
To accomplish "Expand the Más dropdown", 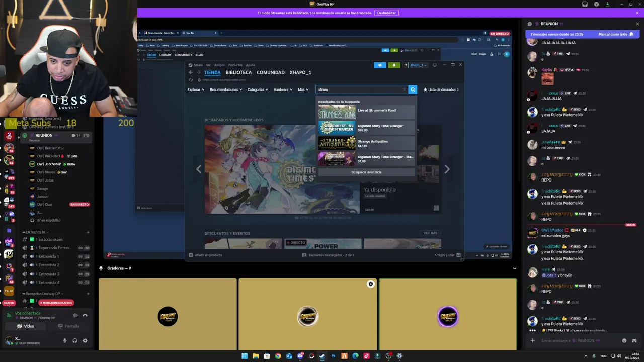I will pos(303,89).
